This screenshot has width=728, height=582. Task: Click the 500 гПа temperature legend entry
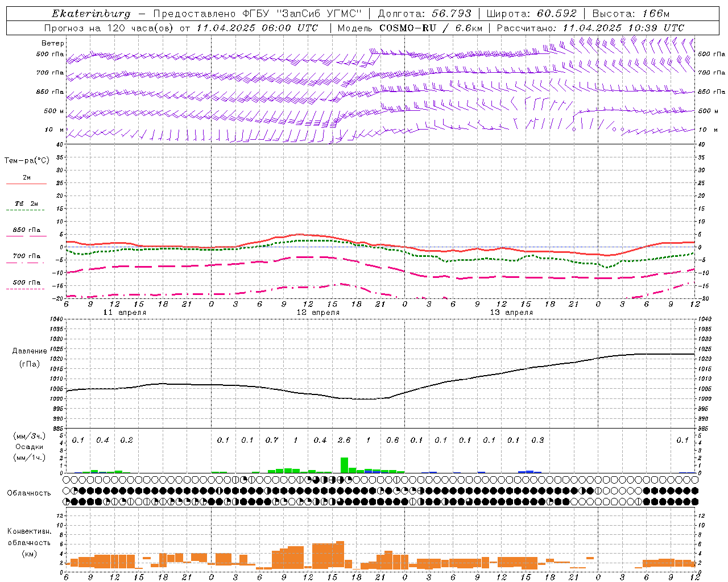[x=26, y=282]
